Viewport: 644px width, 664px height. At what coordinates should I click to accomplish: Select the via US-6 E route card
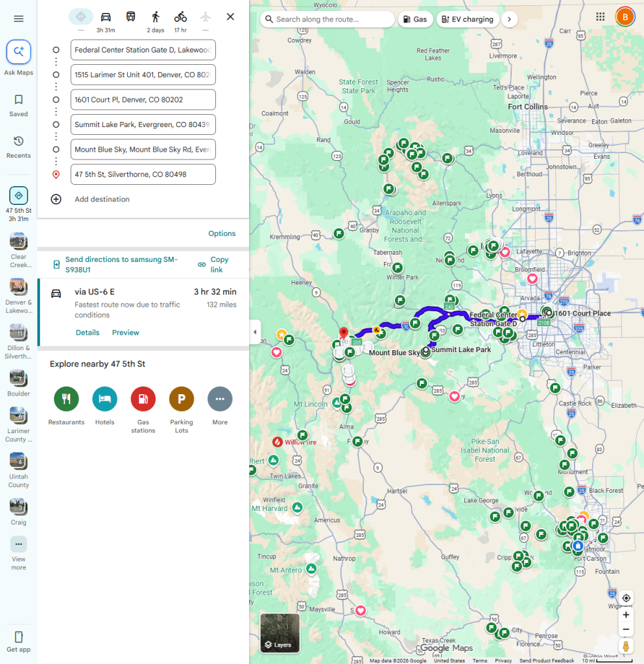pyautogui.click(x=143, y=313)
